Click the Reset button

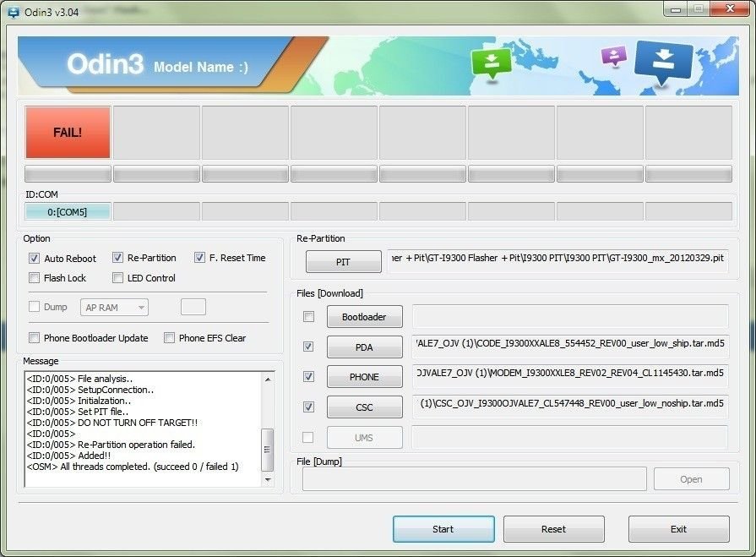tap(553, 529)
